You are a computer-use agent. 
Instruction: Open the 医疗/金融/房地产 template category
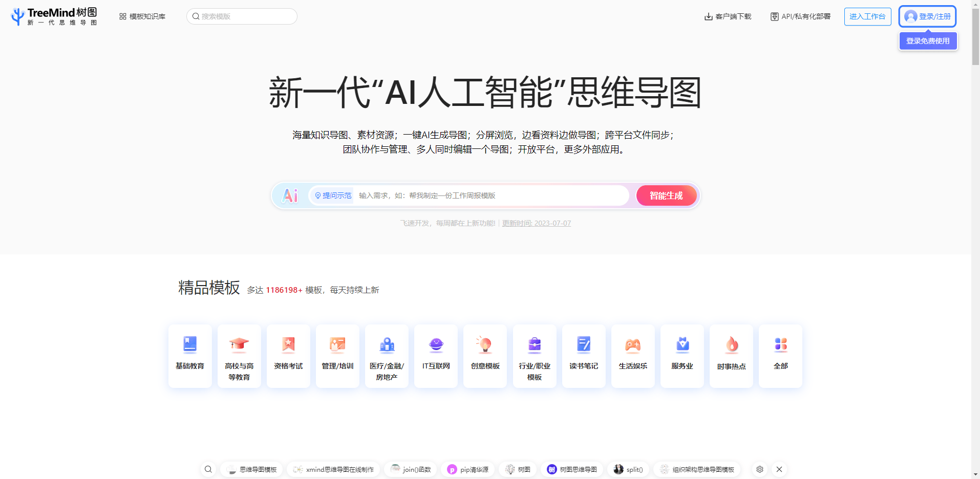coord(387,356)
